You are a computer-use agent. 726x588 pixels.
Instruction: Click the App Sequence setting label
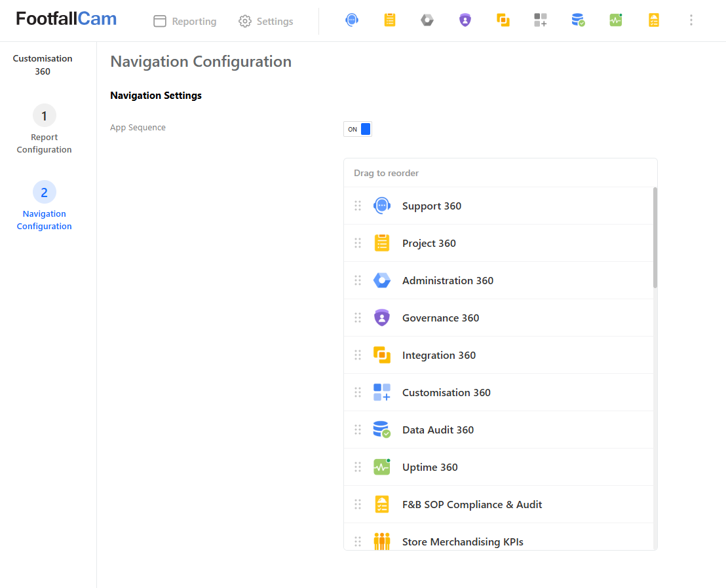138,127
